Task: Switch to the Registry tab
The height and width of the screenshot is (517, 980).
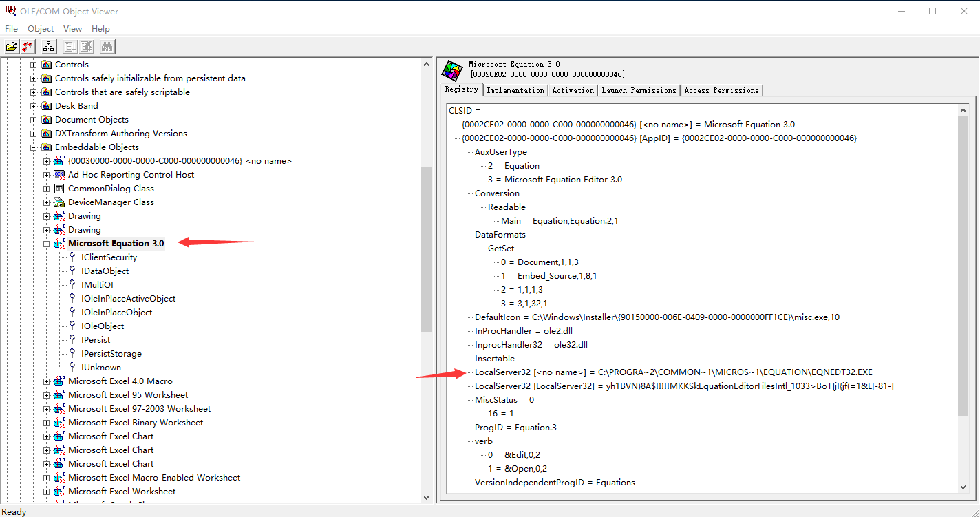Action: point(461,89)
